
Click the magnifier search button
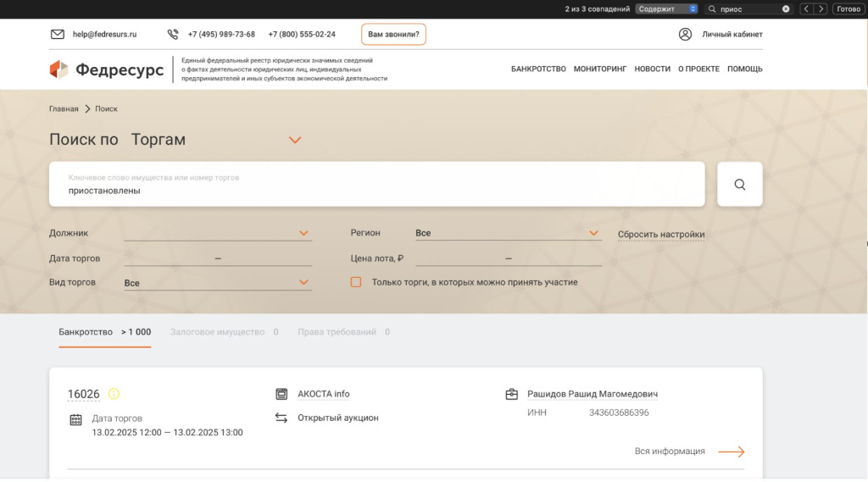[x=739, y=185]
